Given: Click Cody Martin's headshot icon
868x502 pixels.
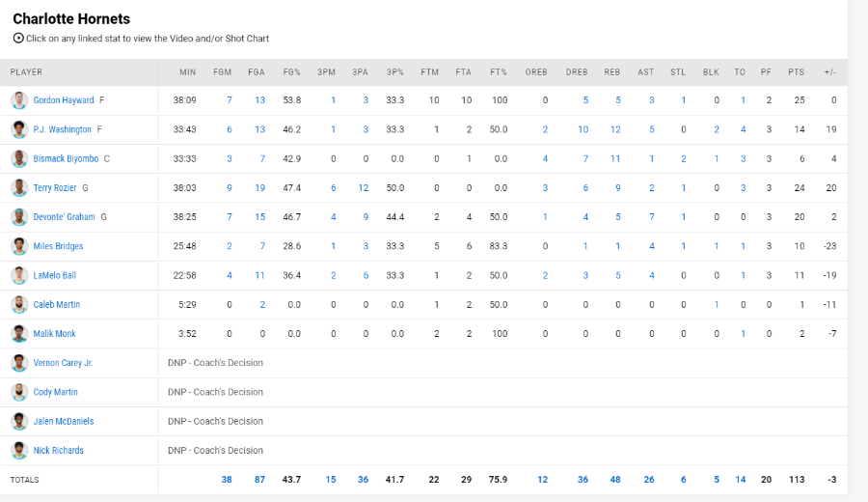Looking at the screenshot, I should point(19,392).
